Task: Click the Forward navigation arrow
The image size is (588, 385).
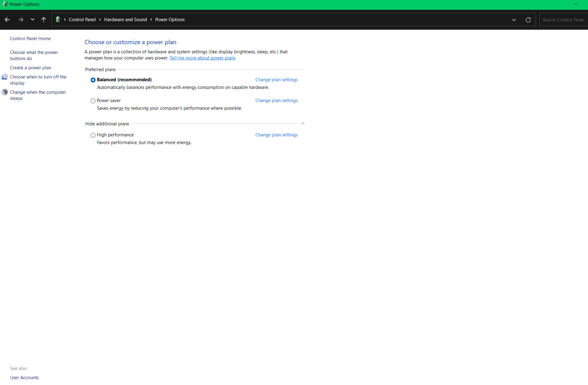Action: coord(21,20)
